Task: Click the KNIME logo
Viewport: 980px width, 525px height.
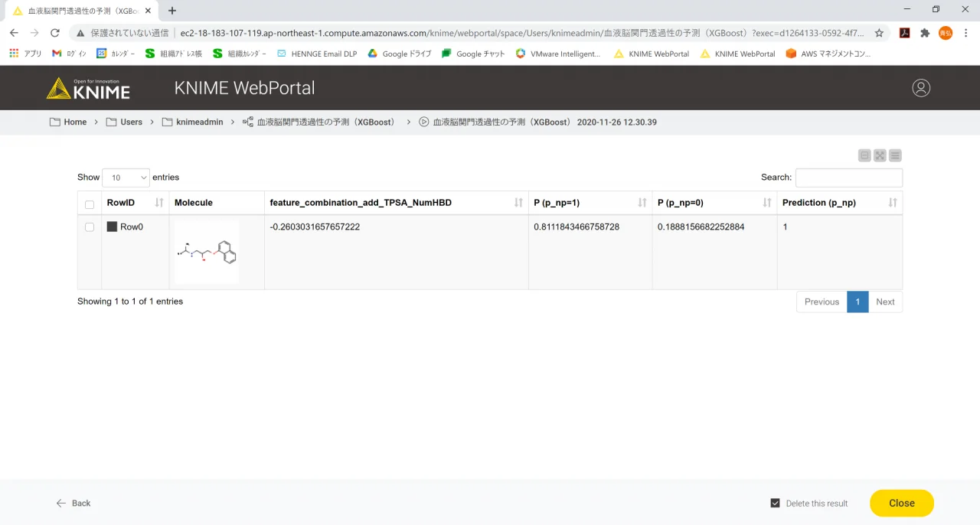Action: [88, 88]
